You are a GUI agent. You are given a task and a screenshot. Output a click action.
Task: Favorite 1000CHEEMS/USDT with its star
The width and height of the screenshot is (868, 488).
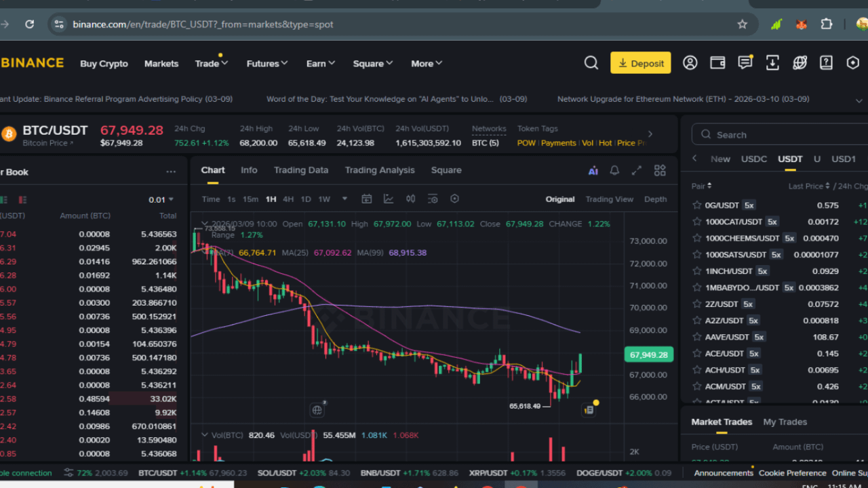click(x=696, y=239)
